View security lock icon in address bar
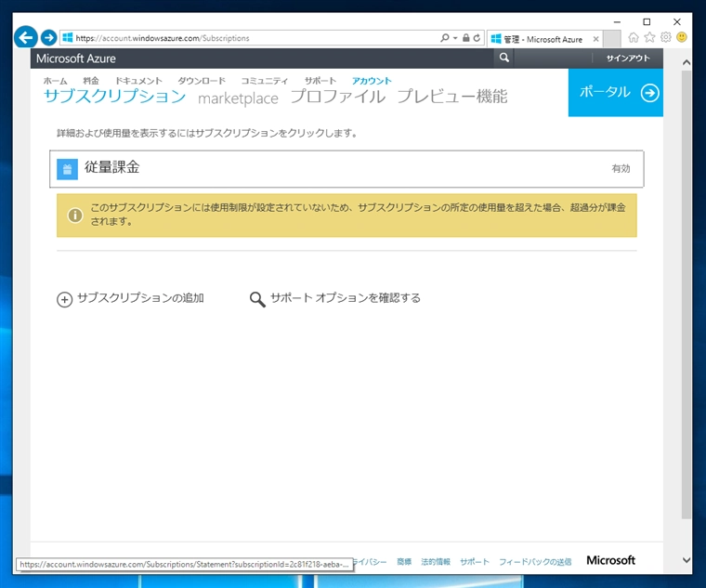Screen dimensions: 706x588 [x=466, y=38]
